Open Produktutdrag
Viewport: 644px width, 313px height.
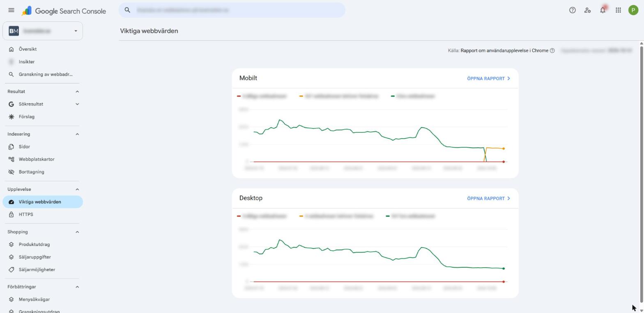tap(43, 244)
